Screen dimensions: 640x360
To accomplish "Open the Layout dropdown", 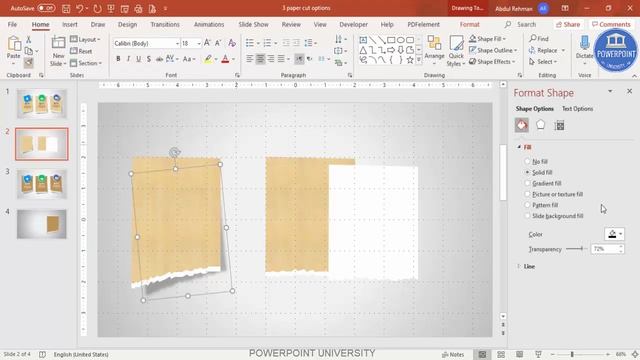I will click(x=85, y=40).
